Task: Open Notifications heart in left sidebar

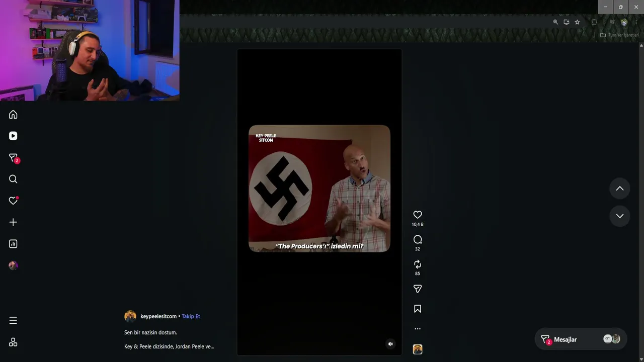Action: point(13,201)
